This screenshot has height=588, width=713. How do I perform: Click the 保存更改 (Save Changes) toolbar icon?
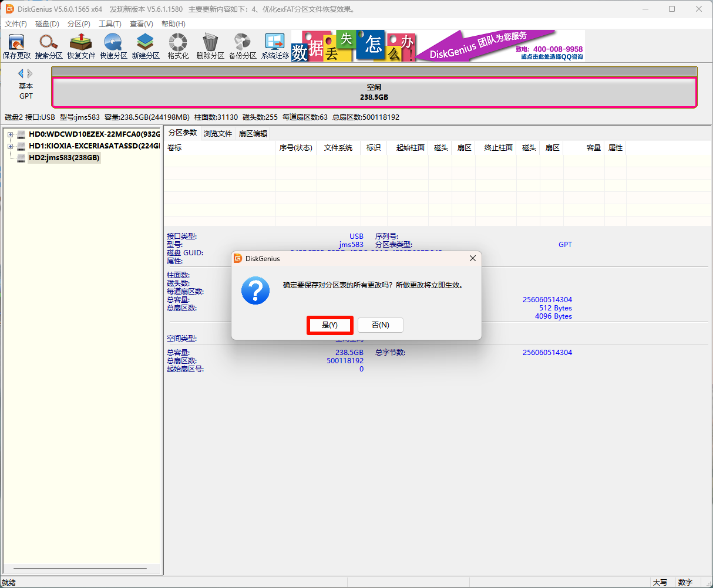[16, 46]
